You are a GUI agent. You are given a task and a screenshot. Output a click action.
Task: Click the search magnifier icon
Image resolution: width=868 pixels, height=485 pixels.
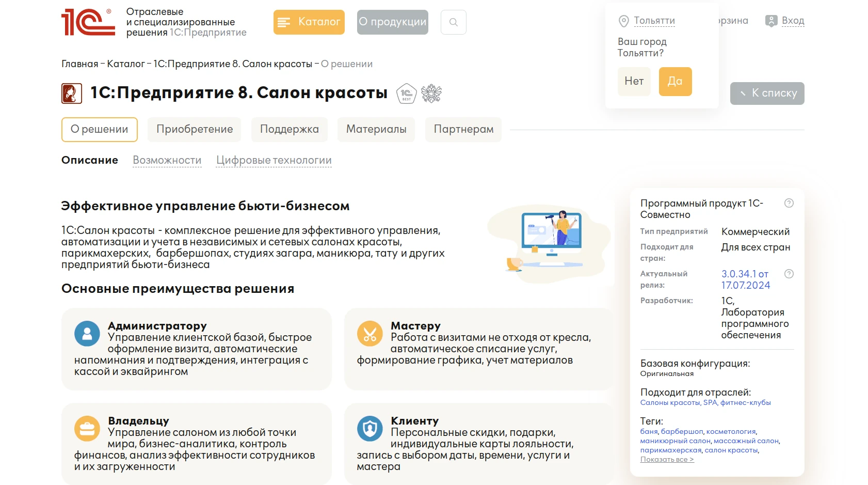tap(454, 22)
